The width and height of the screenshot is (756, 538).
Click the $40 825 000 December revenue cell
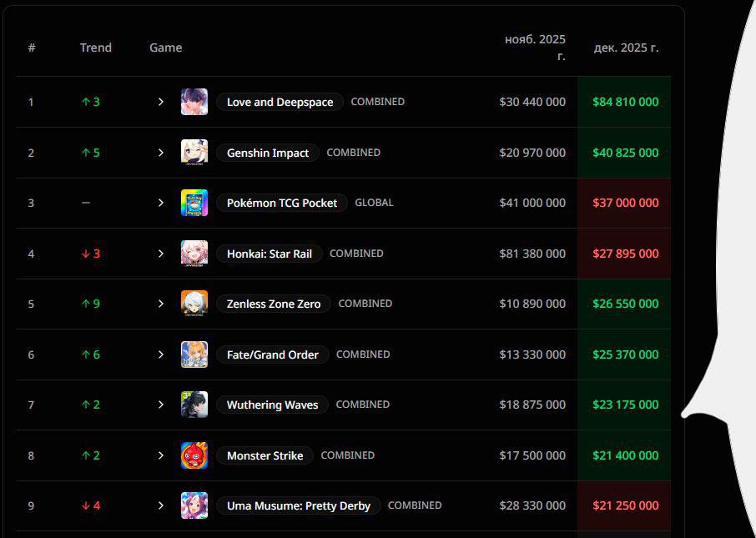coord(625,153)
